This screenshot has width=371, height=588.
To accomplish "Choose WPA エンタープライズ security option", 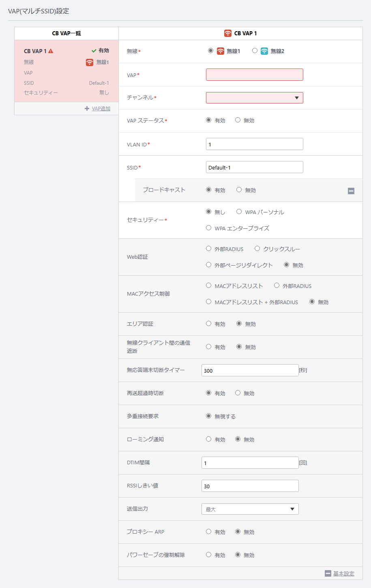I will tap(208, 228).
